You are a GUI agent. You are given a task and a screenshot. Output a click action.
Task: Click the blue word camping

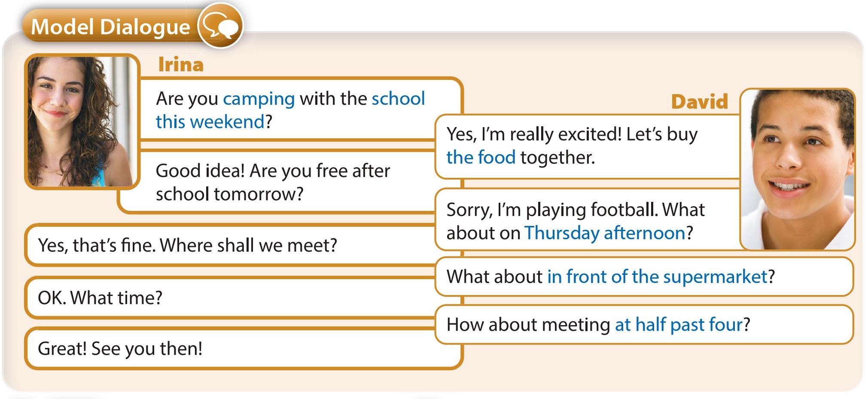(x=259, y=99)
